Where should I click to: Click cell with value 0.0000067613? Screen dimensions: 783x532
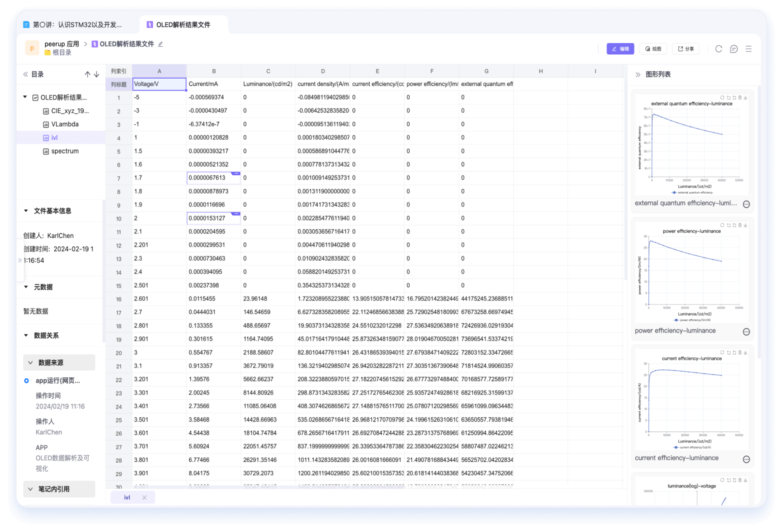point(213,178)
